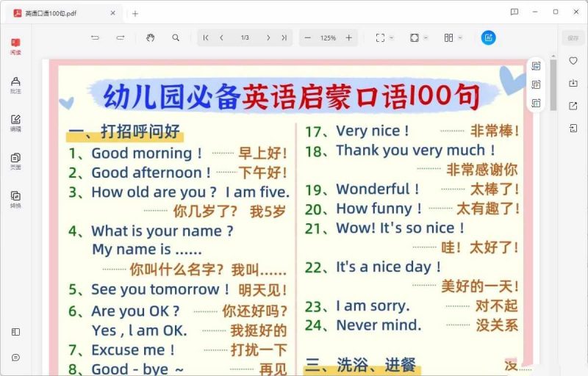
Task: Click the download/export tray icon on right
Action: (573, 83)
